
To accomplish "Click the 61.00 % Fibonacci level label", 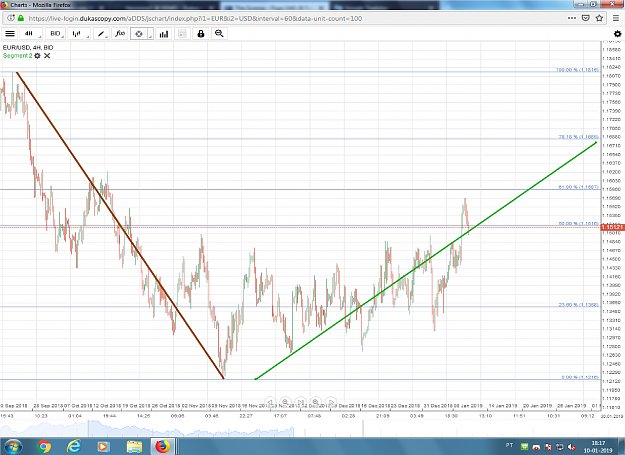I will pos(578,187).
